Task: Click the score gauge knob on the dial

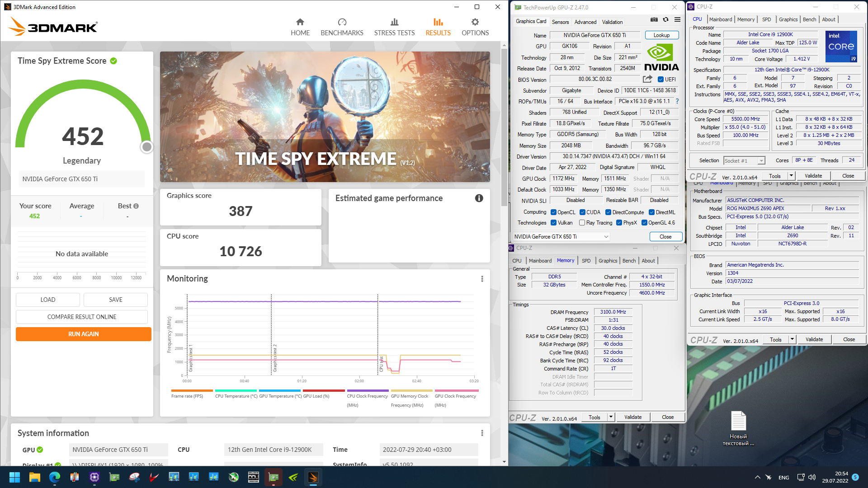Action: point(147,147)
